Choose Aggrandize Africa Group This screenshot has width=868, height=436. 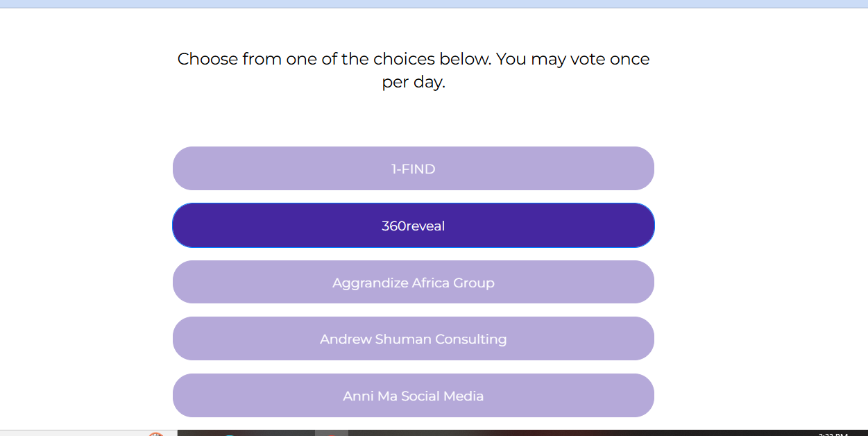click(x=413, y=283)
